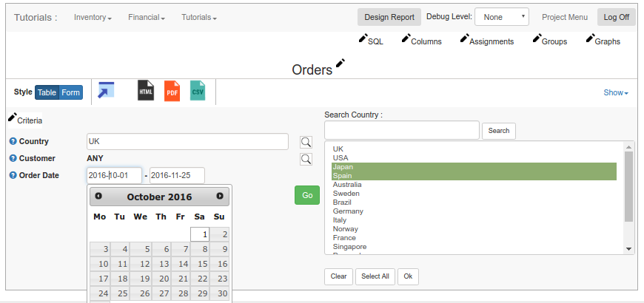Click the pencil icon next to Orders title
644x303 pixels.
[x=341, y=64]
